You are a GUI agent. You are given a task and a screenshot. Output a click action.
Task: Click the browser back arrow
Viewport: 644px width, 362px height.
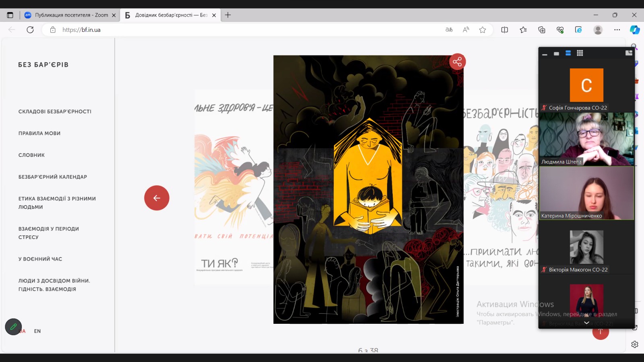(12, 30)
